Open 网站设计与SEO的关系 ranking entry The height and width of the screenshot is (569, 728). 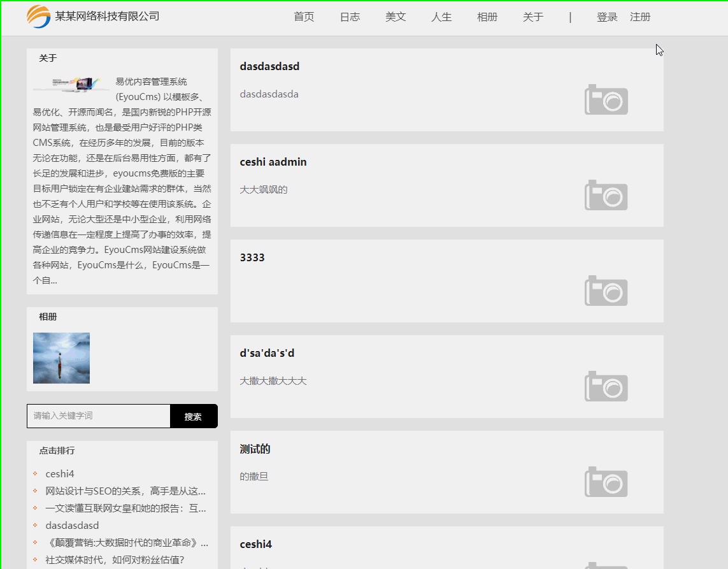coord(125,491)
